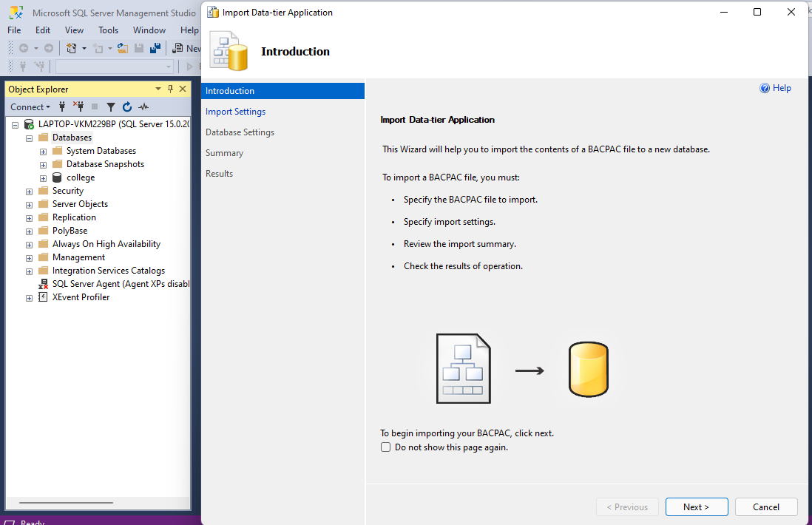Open the Object Explorer filter icon
This screenshot has height=525, width=812.
[x=111, y=106]
